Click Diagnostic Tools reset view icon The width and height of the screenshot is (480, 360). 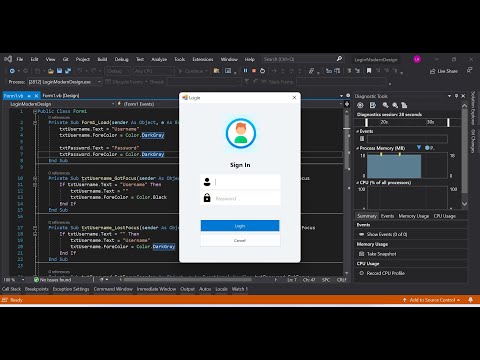point(404,105)
